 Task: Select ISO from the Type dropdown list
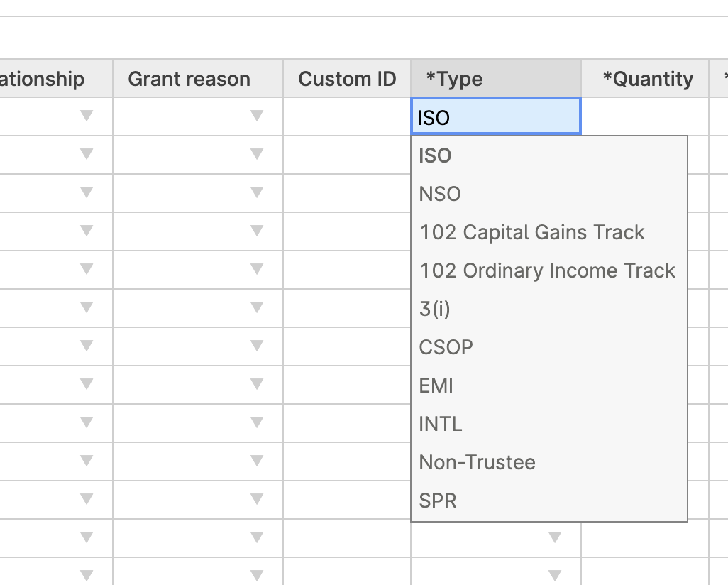point(436,155)
